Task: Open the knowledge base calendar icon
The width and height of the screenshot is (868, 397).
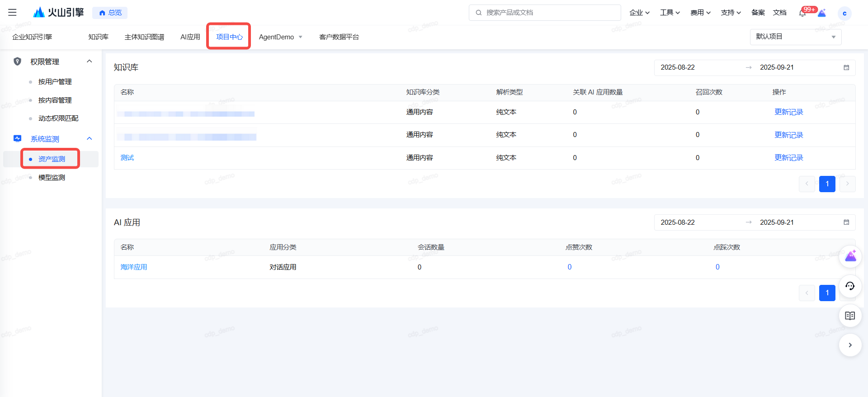Action: click(x=846, y=67)
